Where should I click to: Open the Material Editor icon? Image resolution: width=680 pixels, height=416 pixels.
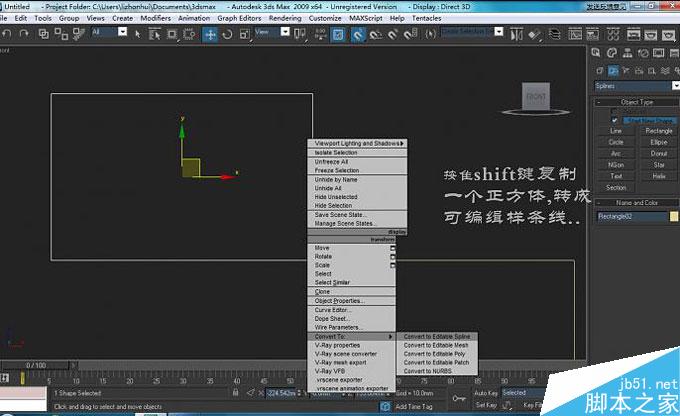click(x=613, y=34)
